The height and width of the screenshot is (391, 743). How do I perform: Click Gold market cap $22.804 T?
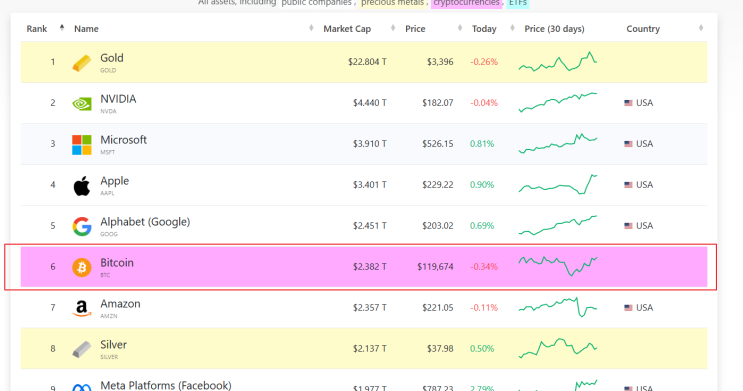tap(367, 62)
